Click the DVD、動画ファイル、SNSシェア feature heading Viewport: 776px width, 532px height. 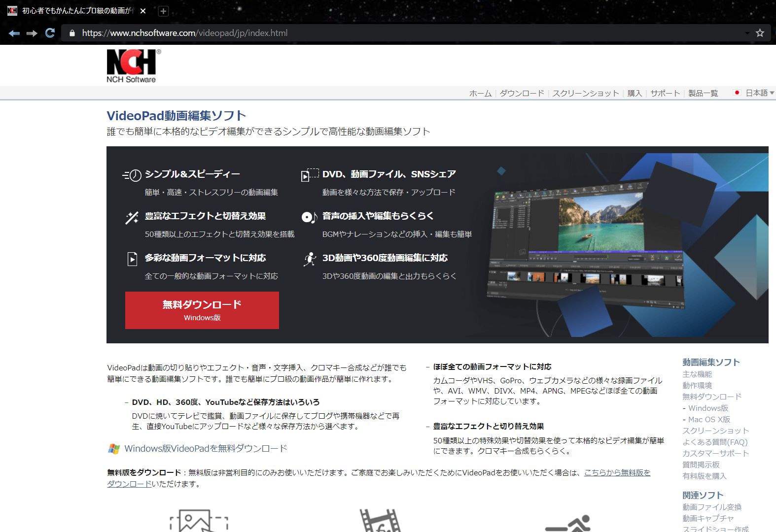click(389, 174)
